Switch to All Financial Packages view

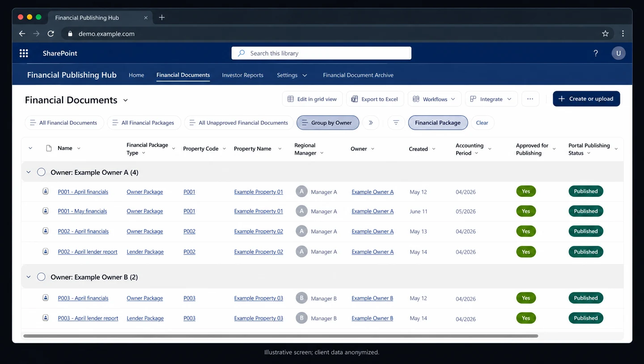click(144, 123)
